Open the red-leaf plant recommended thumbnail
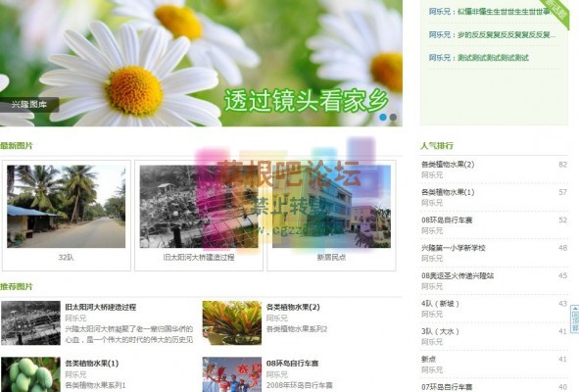579x392 pixels. (232, 323)
